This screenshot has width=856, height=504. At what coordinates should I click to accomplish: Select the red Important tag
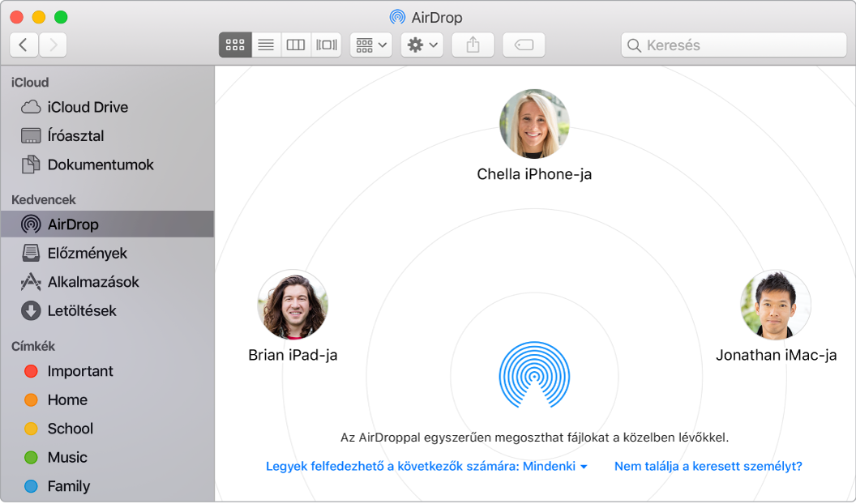(79, 371)
